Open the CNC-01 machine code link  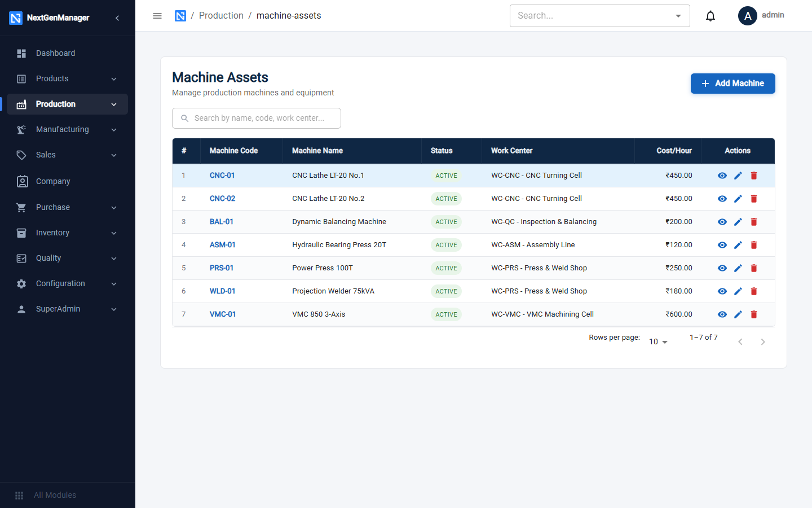(x=222, y=176)
